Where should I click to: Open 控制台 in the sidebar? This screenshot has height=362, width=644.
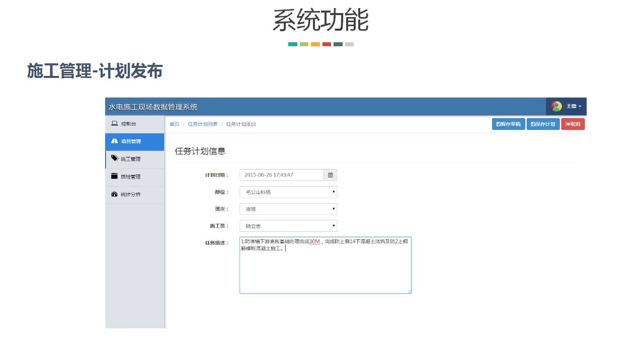(135, 124)
